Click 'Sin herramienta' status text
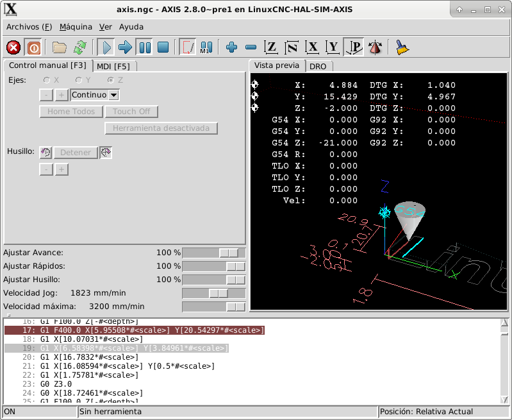Screen dimensions: 512x420 [110, 412]
